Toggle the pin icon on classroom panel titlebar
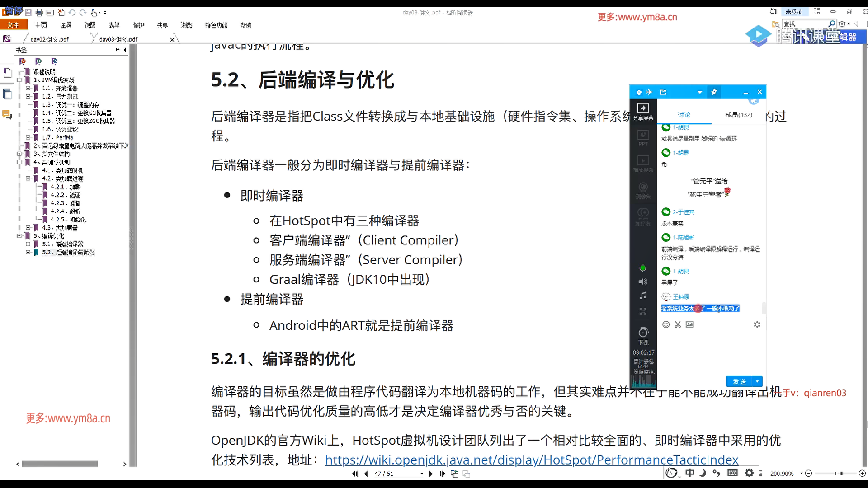The width and height of the screenshot is (868, 488). (x=714, y=92)
